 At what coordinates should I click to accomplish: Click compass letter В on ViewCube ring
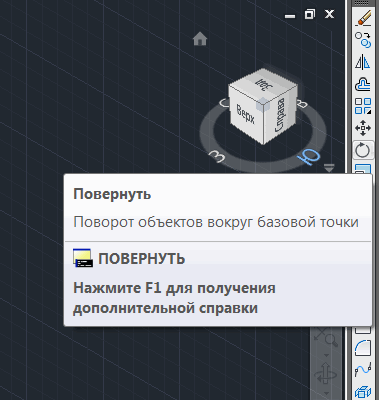click(x=302, y=105)
